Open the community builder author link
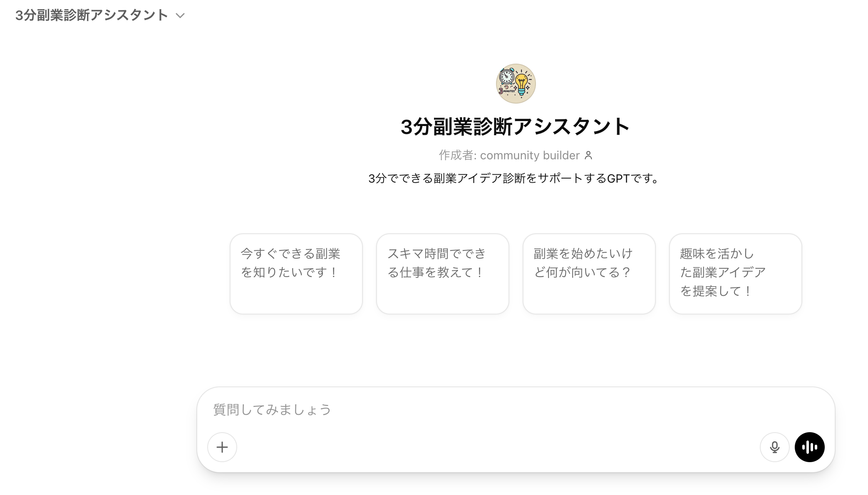 530,156
